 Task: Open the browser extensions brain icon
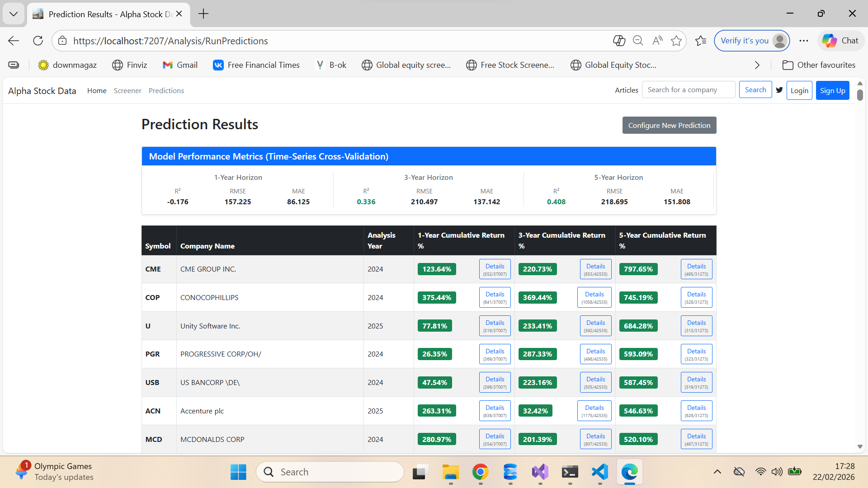click(619, 41)
